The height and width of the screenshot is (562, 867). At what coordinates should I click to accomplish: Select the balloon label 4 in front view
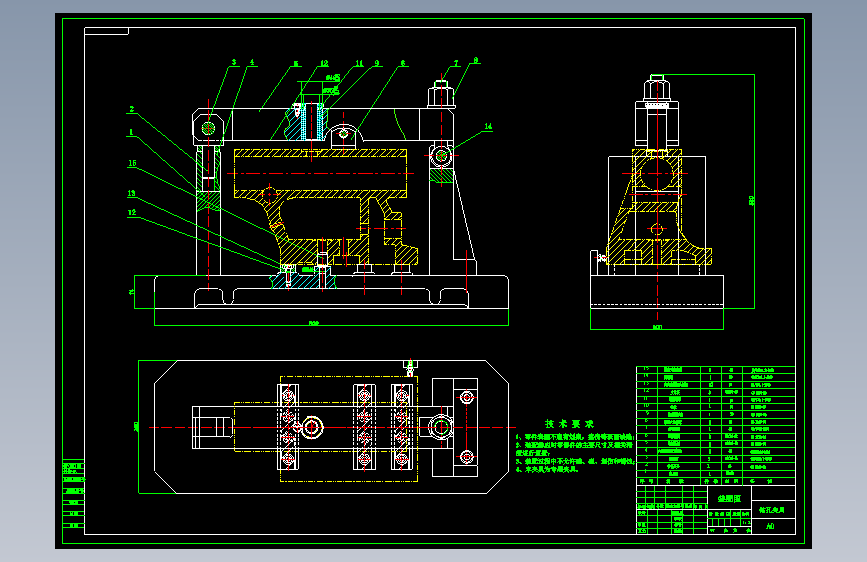(x=252, y=62)
